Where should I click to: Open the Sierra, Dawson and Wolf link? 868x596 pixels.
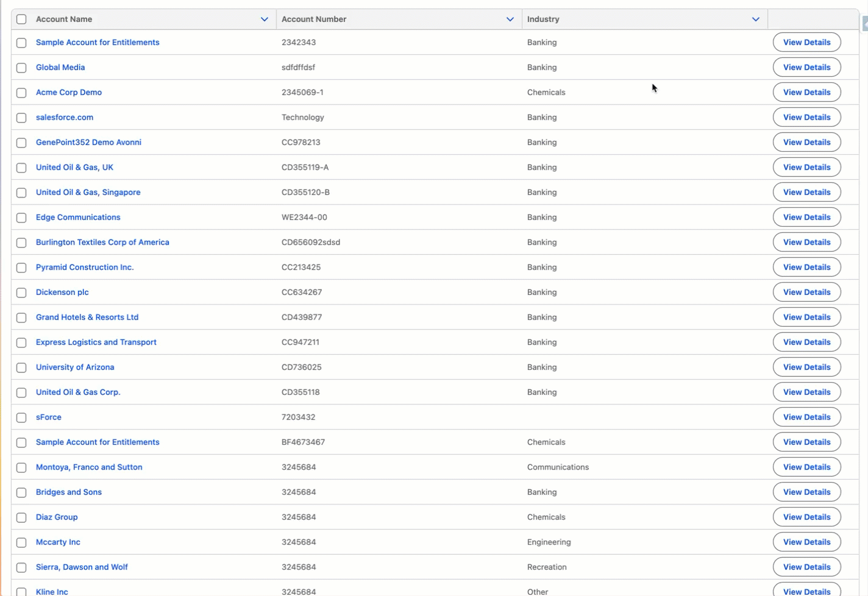[82, 567]
